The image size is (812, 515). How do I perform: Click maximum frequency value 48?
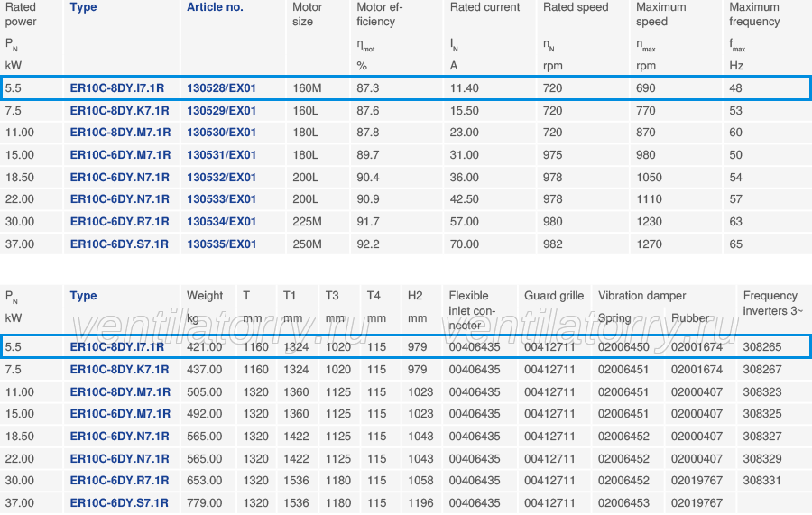736,88
